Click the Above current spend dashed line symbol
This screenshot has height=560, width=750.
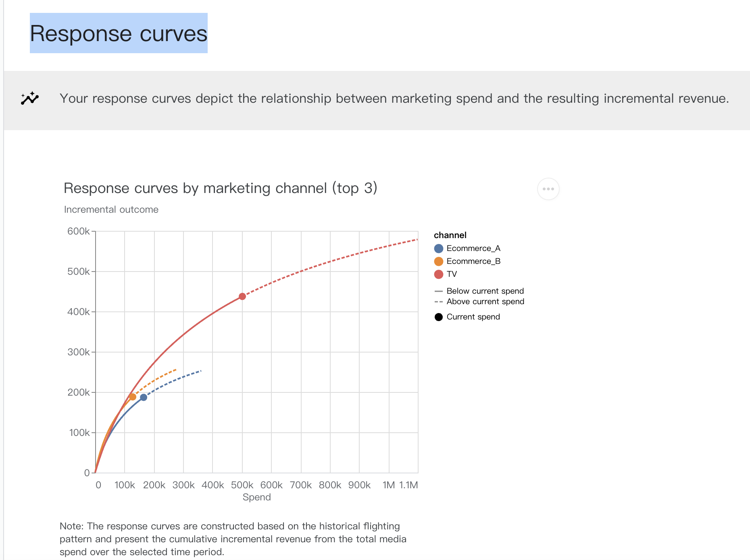coord(439,302)
